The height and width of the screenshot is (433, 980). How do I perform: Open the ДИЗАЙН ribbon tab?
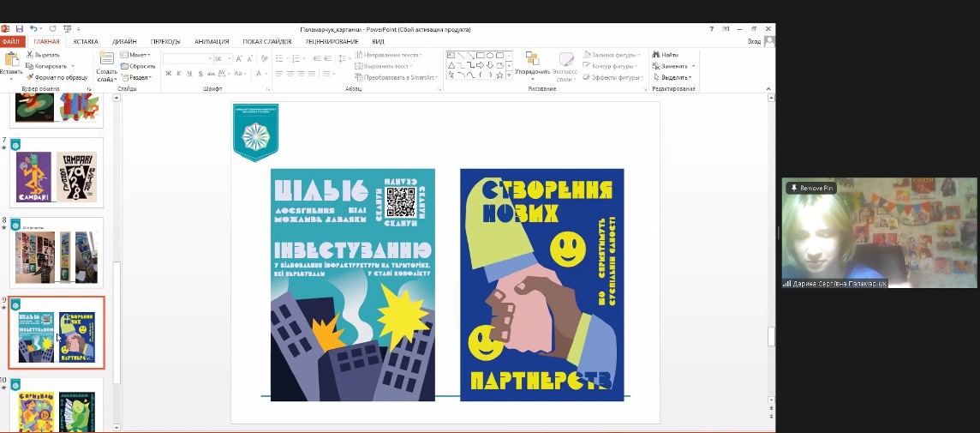[124, 41]
